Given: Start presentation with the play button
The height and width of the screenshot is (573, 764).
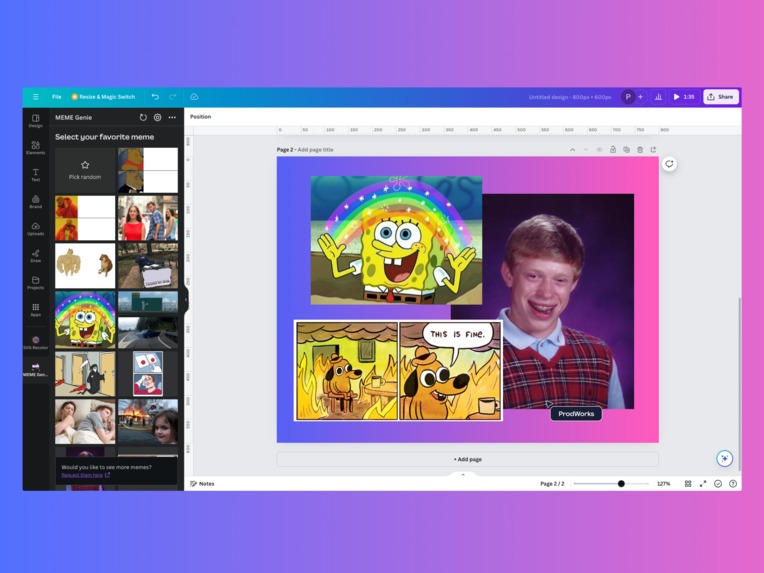Looking at the screenshot, I should [x=684, y=97].
